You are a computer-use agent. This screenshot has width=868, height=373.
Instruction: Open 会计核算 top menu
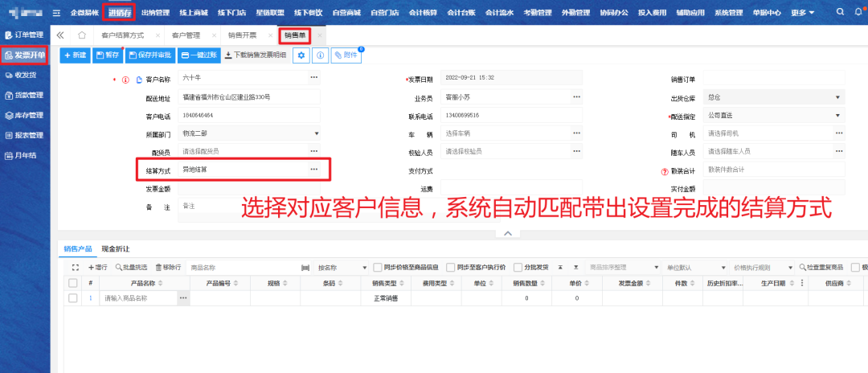tap(423, 12)
